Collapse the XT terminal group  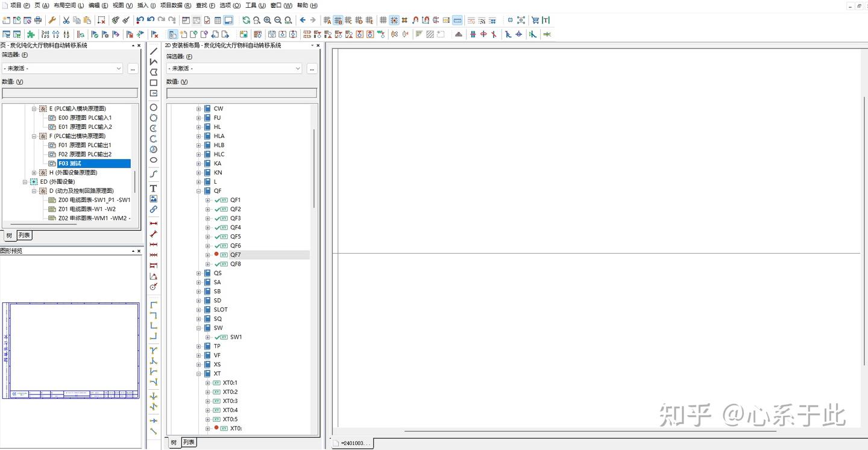pos(198,373)
